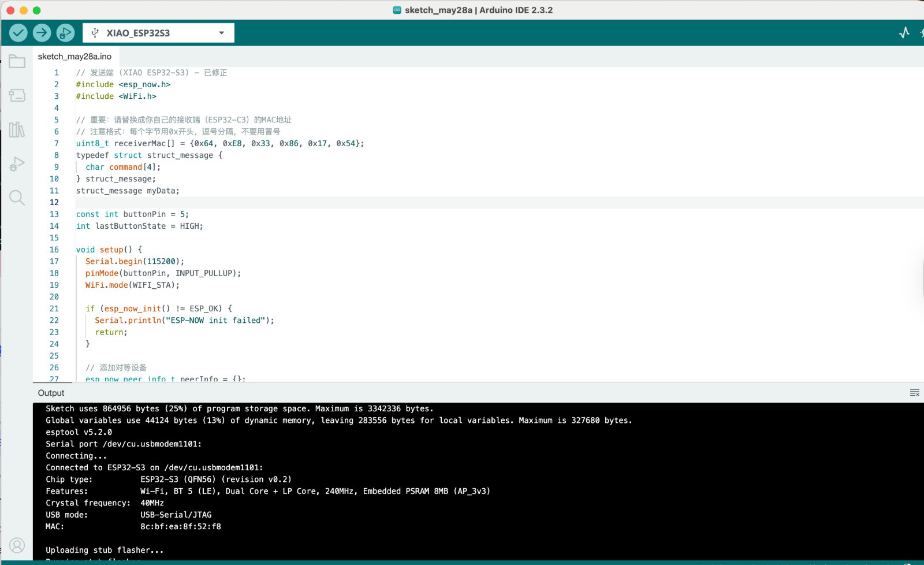
Task: Click the 'Sketch uses 864956 bytes' output line
Action: point(240,408)
